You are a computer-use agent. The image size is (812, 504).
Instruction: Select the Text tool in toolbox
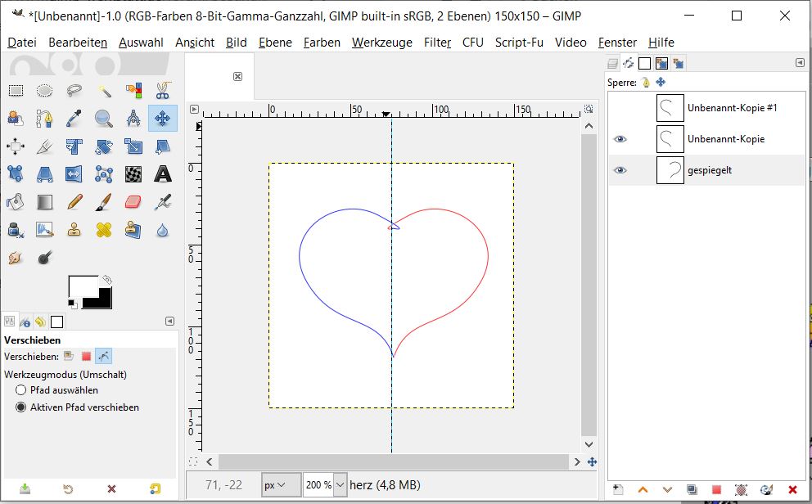click(x=163, y=173)
